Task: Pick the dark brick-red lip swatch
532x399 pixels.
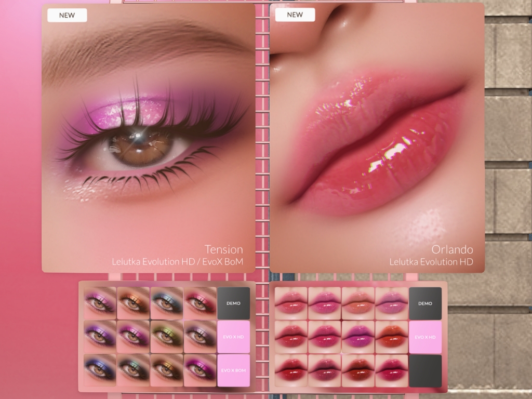Action: (x=358, y=370)
